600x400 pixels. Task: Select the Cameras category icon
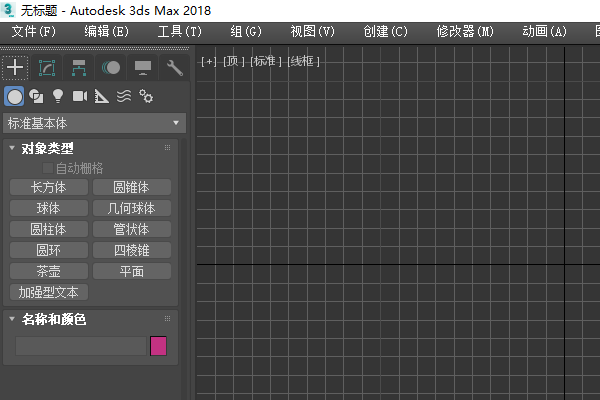pyautogui.click(x=80, y=96)
